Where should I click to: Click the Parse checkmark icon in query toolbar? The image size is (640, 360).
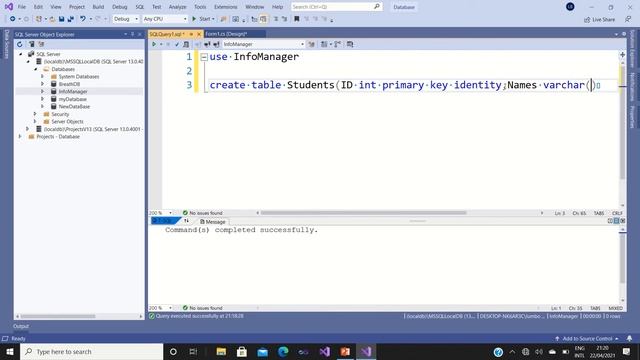pyautogui.click(x=177, y=44)
